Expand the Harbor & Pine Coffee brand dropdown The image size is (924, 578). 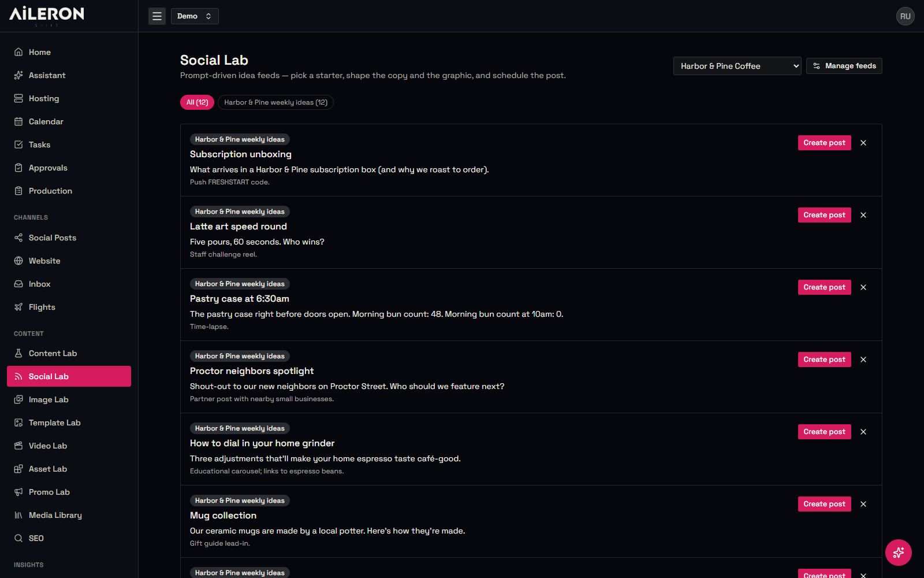(737, 66)
